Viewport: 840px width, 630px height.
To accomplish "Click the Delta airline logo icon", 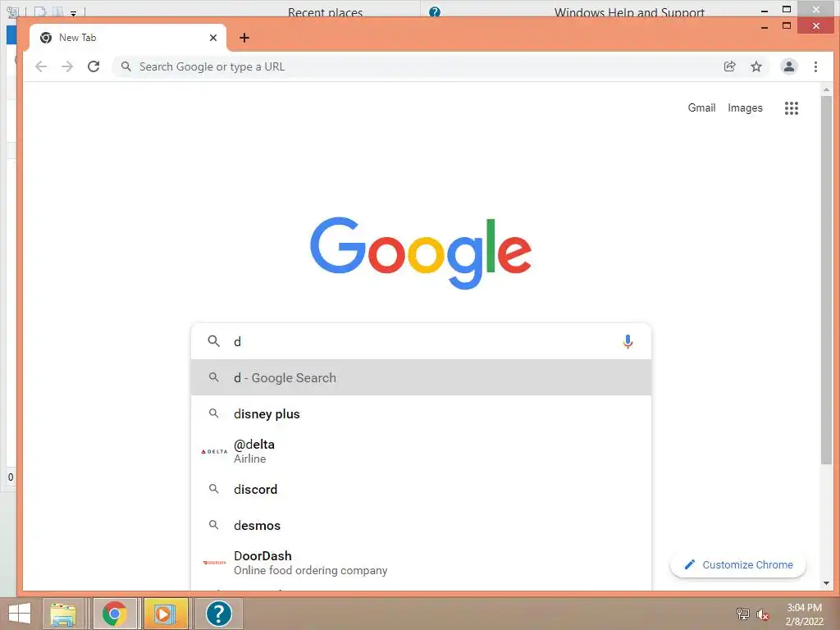I will click(x=214, y=452).
